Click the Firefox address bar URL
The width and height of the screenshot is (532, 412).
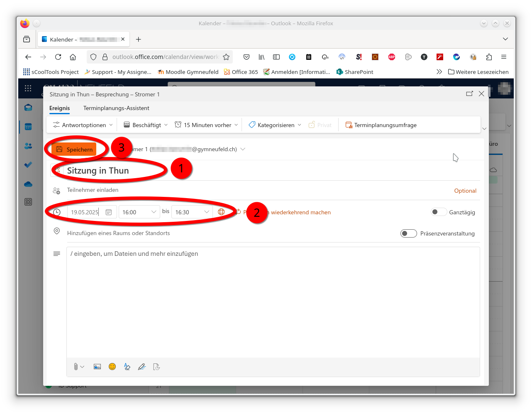click(x=165, y=57)
